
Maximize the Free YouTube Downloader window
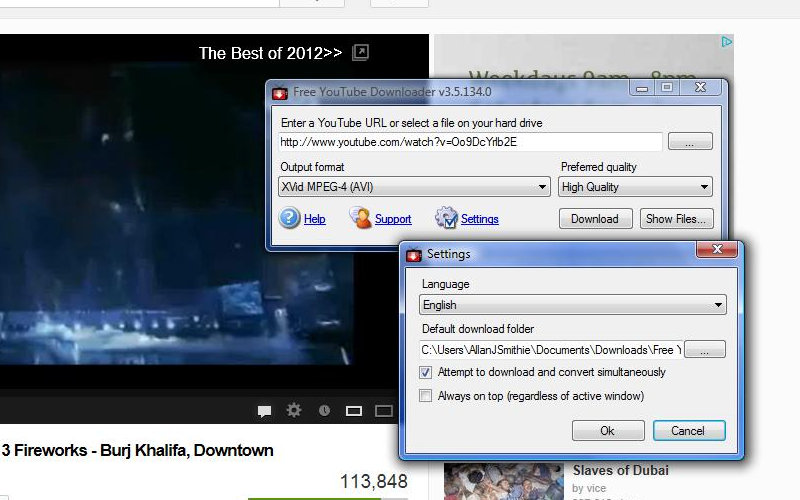pyautogui.click(x=667, y=88)
